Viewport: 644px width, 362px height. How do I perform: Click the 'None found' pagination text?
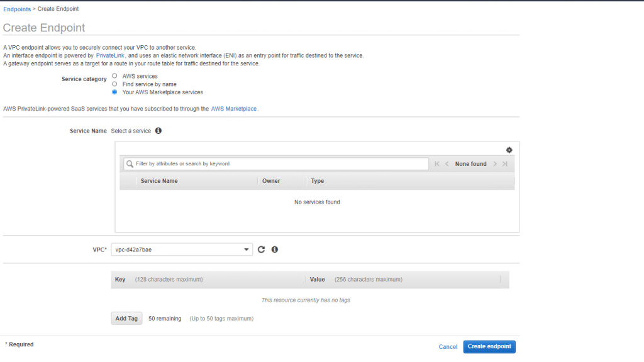470,164
